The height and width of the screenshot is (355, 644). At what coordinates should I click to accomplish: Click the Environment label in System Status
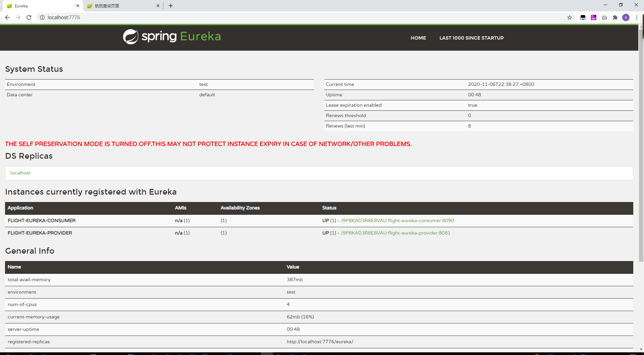(21, 84)
